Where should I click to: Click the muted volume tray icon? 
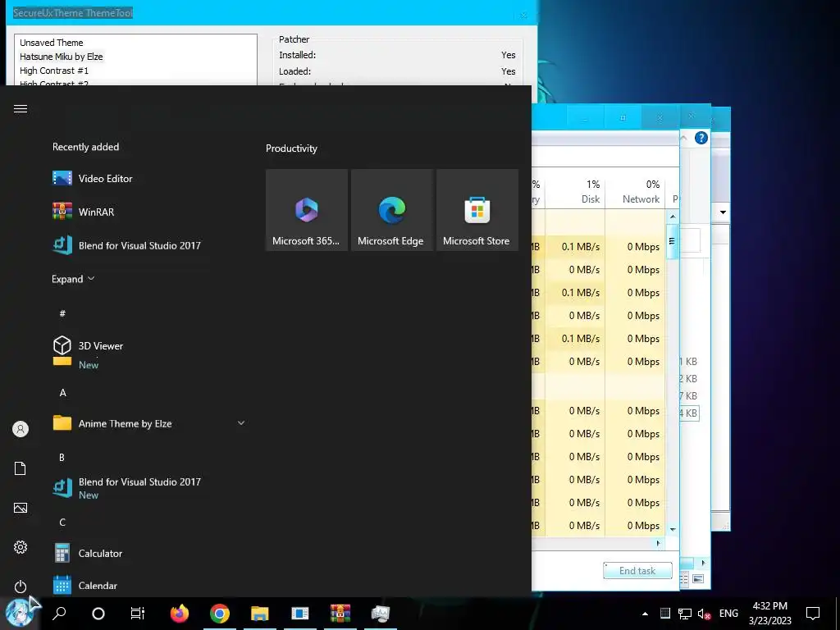pos(705,614)
